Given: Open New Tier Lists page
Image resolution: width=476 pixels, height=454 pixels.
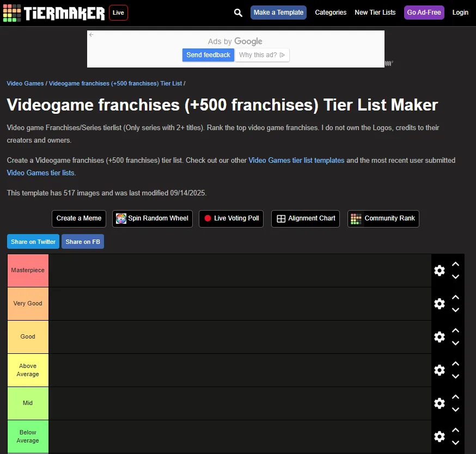Looking at the screenshot, I should (x=375, y=13).
